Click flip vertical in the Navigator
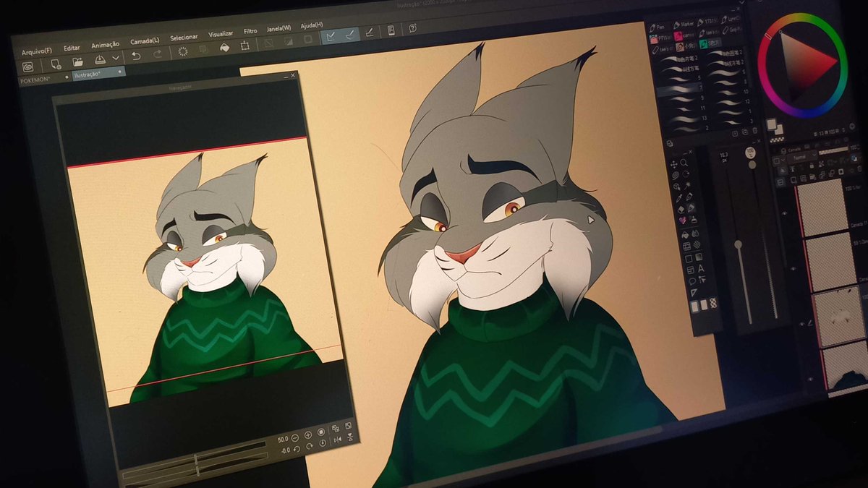 [350, 437]
